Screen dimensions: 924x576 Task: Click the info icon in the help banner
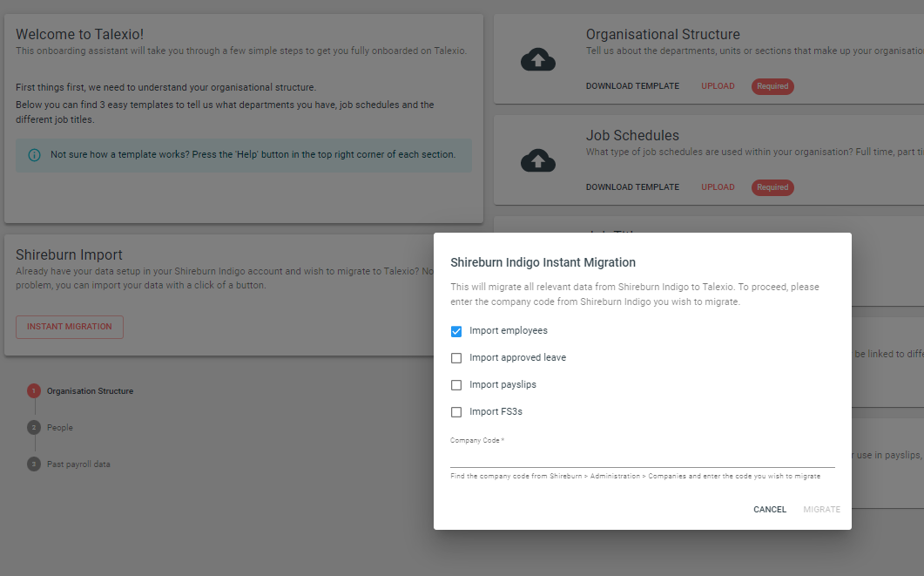pos(34,155)
